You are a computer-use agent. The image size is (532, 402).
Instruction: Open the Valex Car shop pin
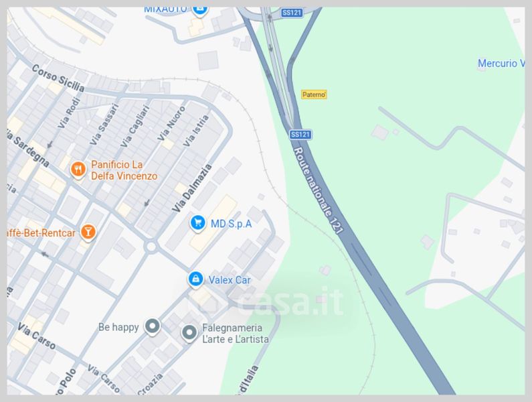click(196, 279)
